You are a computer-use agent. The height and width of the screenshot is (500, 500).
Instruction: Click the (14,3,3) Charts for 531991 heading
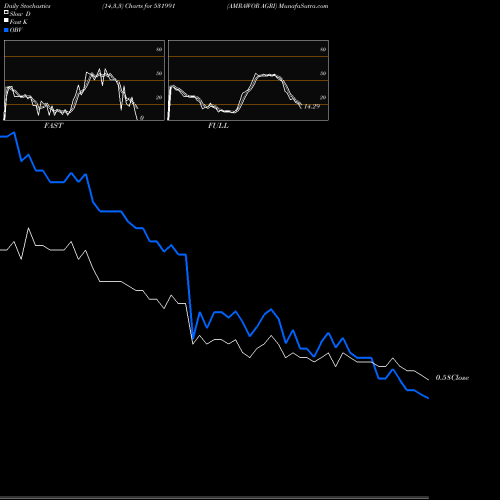(139, 6)
